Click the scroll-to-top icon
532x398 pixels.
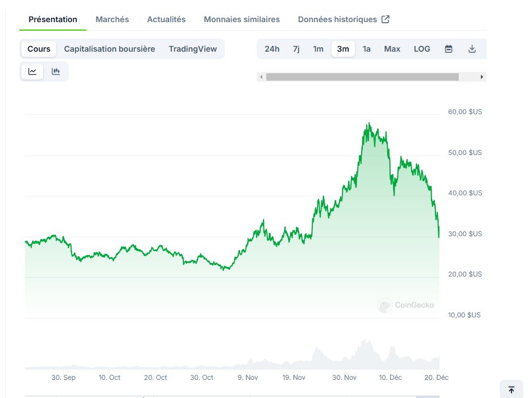point(512,389)
